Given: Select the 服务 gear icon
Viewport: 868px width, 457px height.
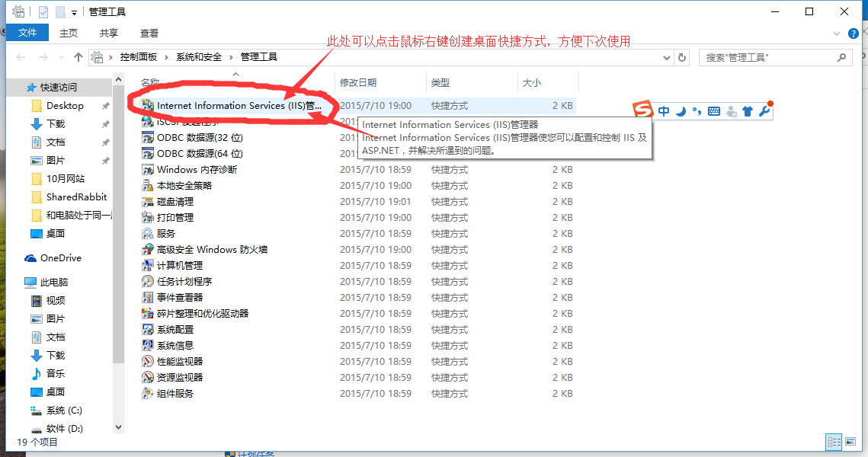Looking at the screenshot, I should [x=147, y=234].
